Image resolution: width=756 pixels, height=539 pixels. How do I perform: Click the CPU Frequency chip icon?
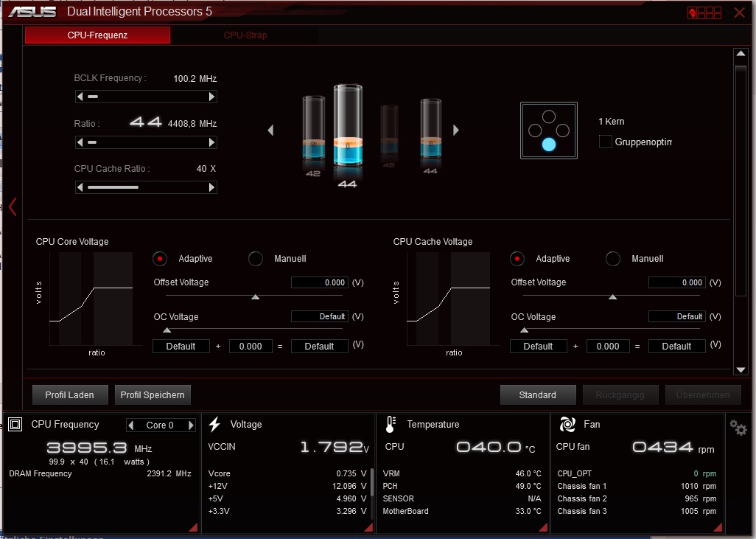(x=15, y=424)
